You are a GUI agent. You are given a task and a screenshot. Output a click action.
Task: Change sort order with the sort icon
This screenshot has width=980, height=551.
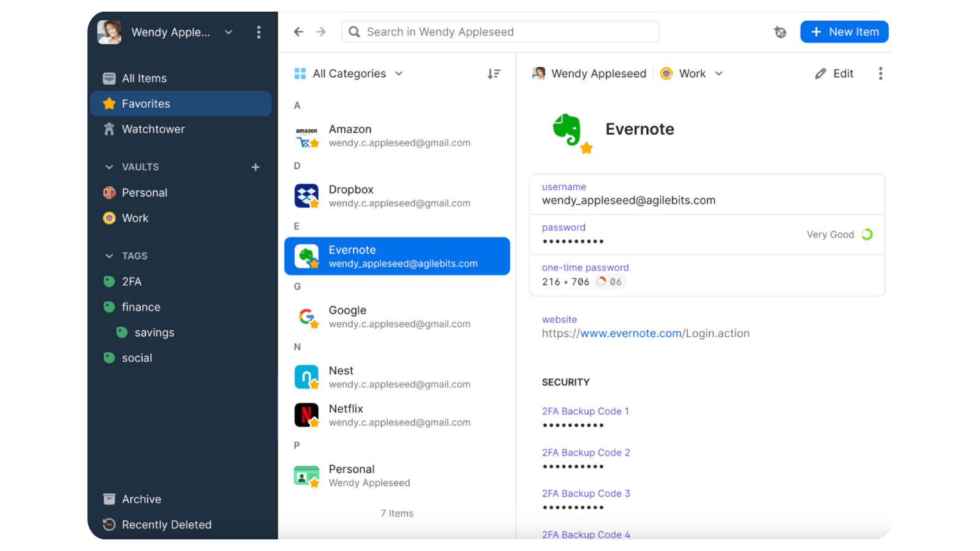pyautogui.click(x=494, y=73)
